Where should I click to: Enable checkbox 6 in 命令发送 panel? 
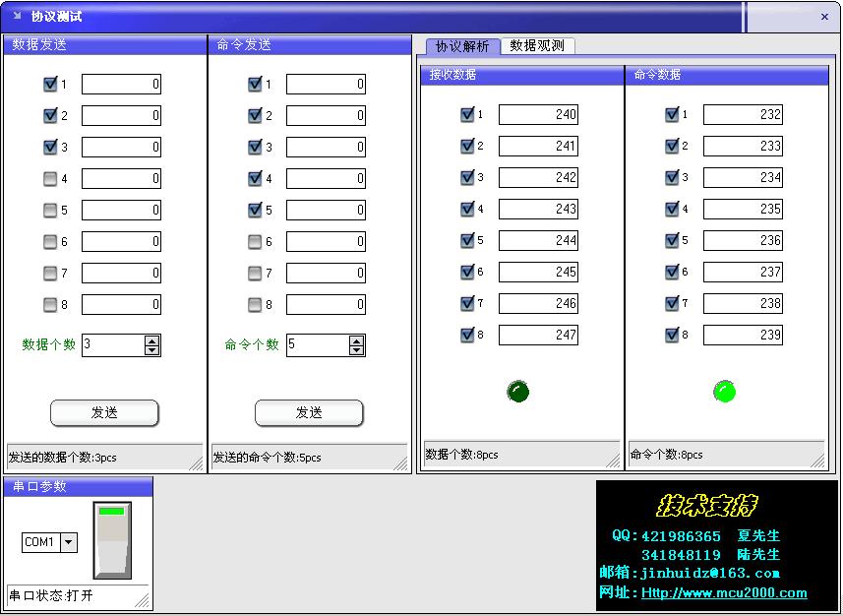(x=255, y=241)
